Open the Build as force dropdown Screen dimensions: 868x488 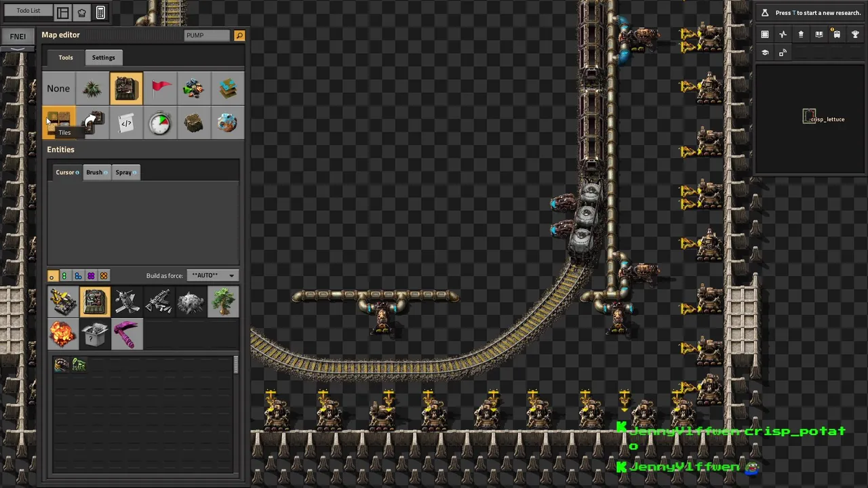pos(214,276)
